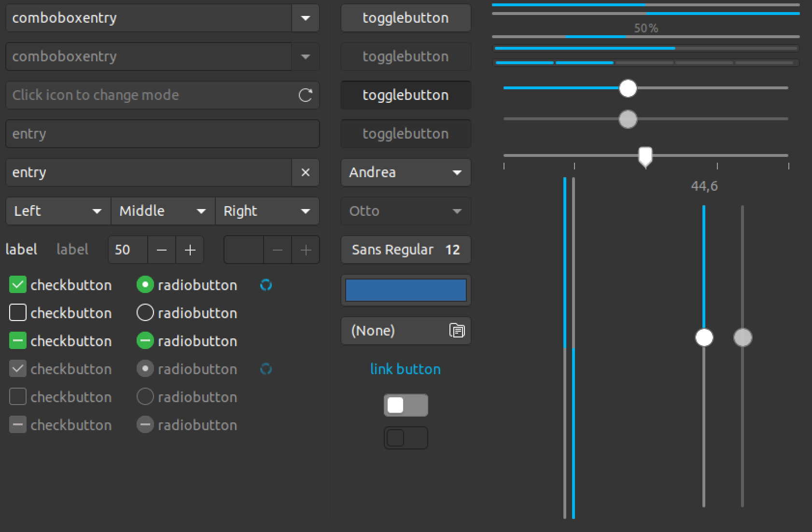This screenshot has width=812, height=532.
Task: Click the link button
Action: [x=406, y=369]
